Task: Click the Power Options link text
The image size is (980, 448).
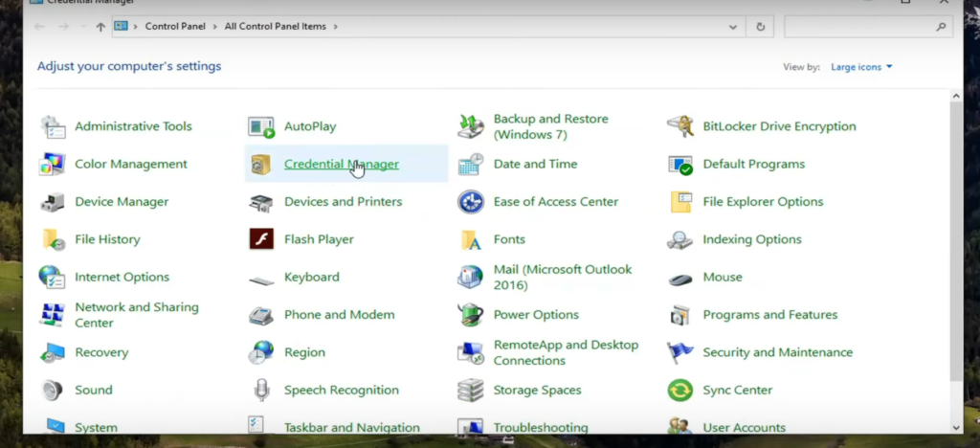Action: [536, 315]
